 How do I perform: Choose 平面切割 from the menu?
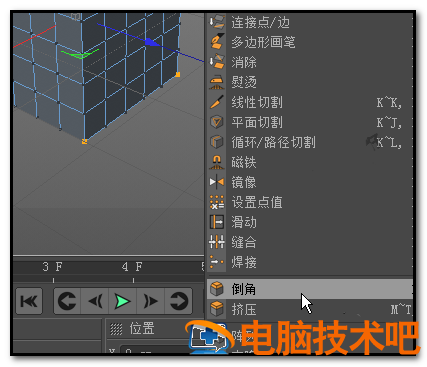pos(310,122)
